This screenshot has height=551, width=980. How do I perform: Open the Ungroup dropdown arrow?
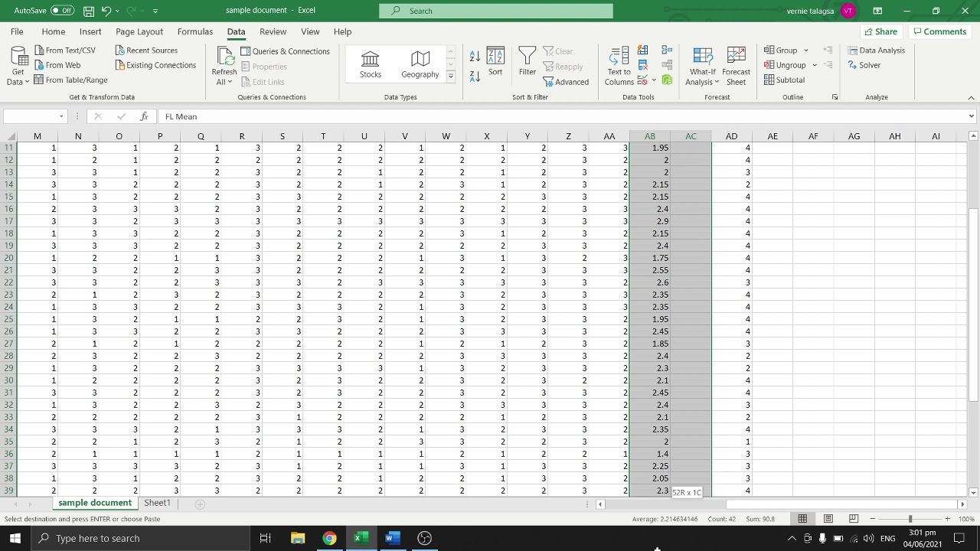pyautogui.click(x=815, y=65)
